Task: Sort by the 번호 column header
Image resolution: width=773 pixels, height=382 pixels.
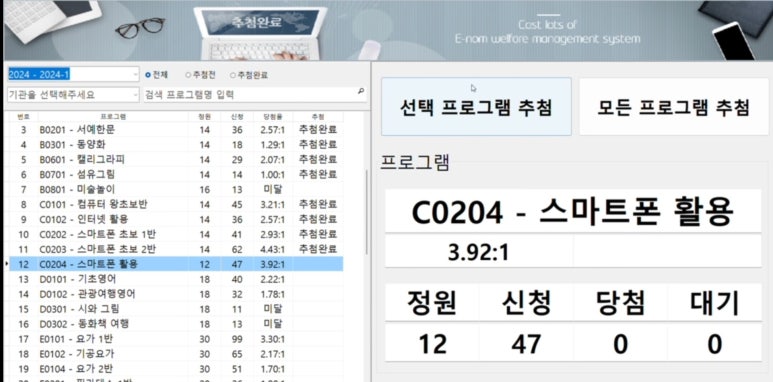Action: point(23,117)
